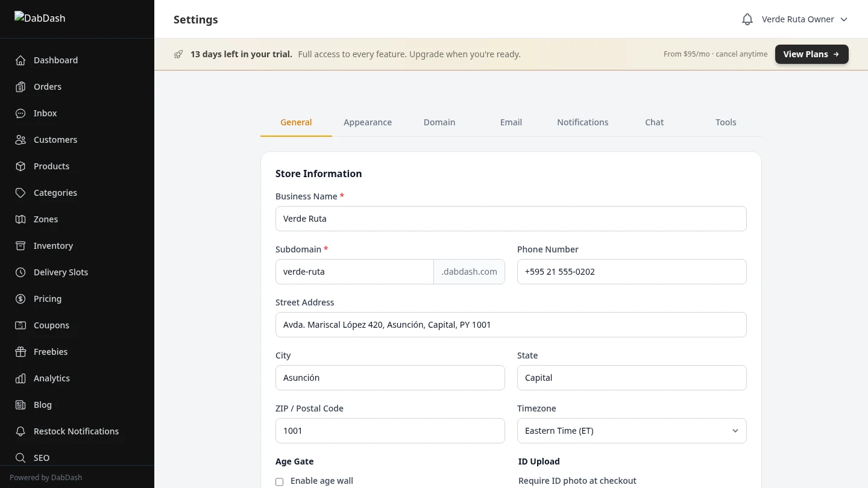Enable the age wall checkbox
The width and height of the screenshot is (868, 488).
point(279,481)
